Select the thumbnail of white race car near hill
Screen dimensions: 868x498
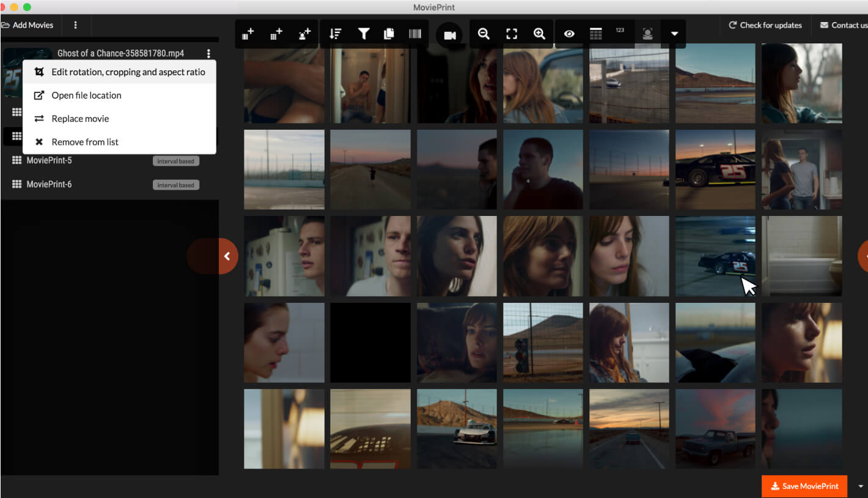457,429
